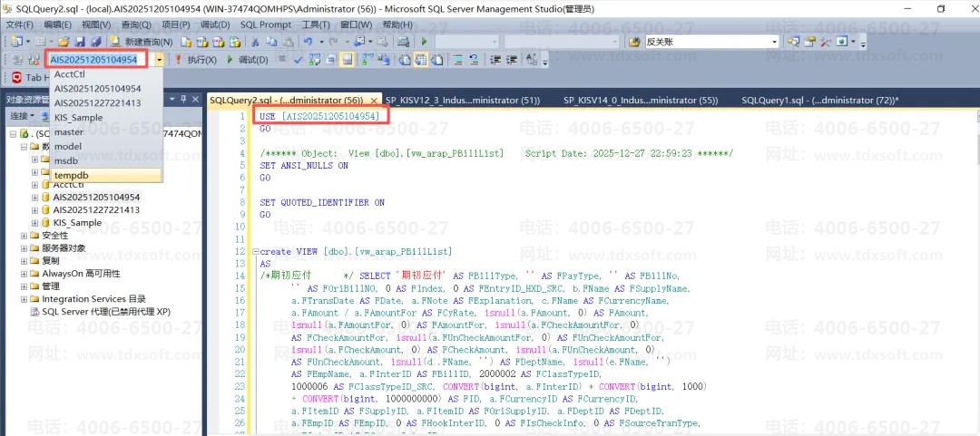This screenshot has height=436, width=980.
Task: Click the Save All icon
Action: (96, 41)
